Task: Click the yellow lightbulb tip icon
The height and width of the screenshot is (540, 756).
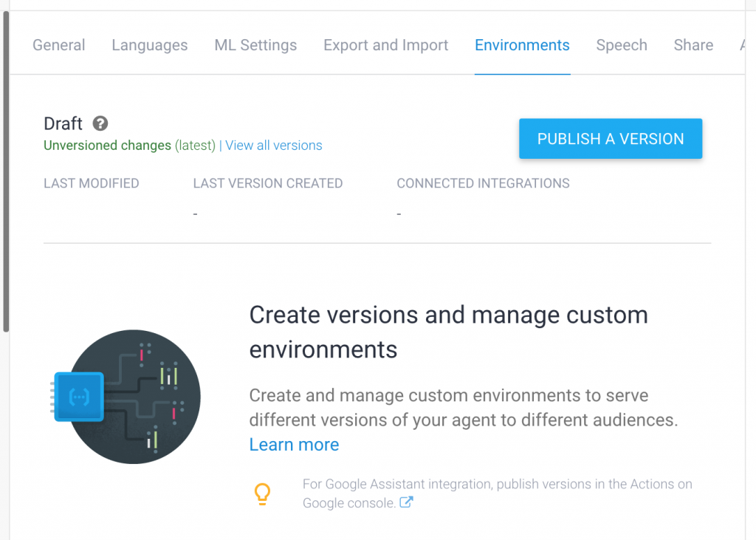Action: [x=262, y=493]
